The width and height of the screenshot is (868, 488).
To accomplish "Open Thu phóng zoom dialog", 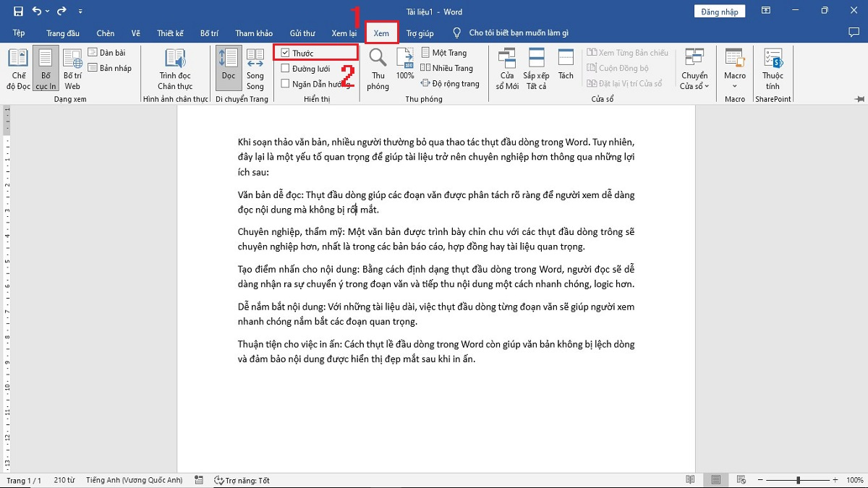I will [x=378, y=69].
